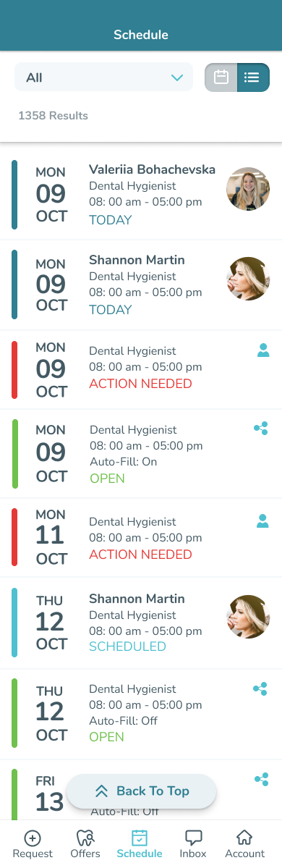Screen dimensions: 282x868
Task: Tap the Account home icon
Action: click(244, 837)
